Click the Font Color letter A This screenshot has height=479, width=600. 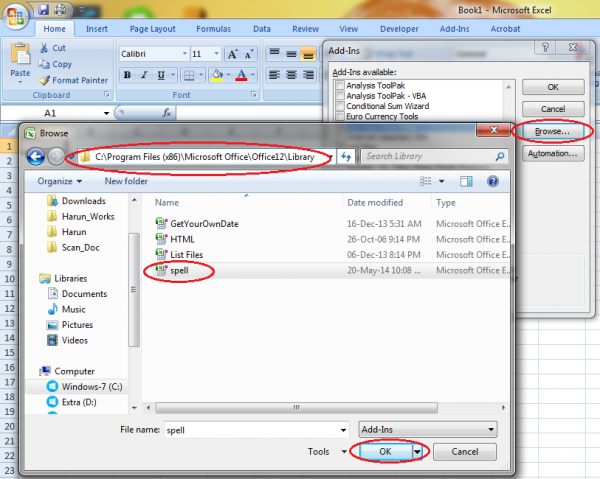(241, 75)
